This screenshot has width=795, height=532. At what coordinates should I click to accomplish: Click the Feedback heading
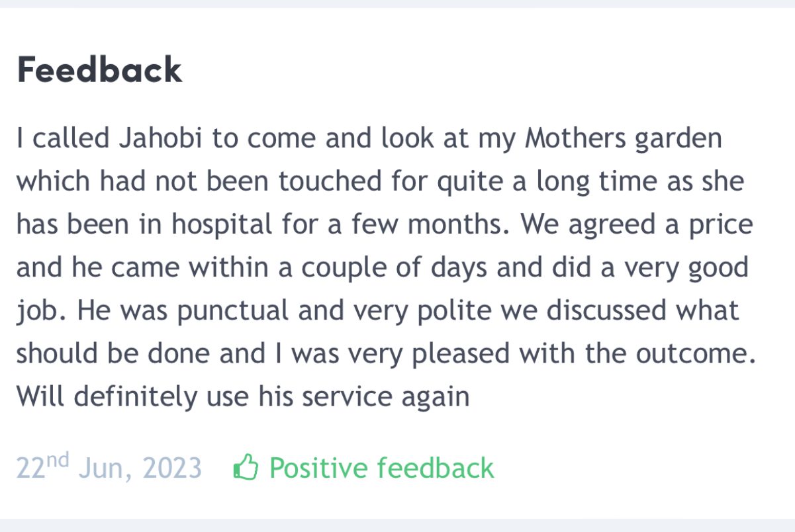pos(99,70)
